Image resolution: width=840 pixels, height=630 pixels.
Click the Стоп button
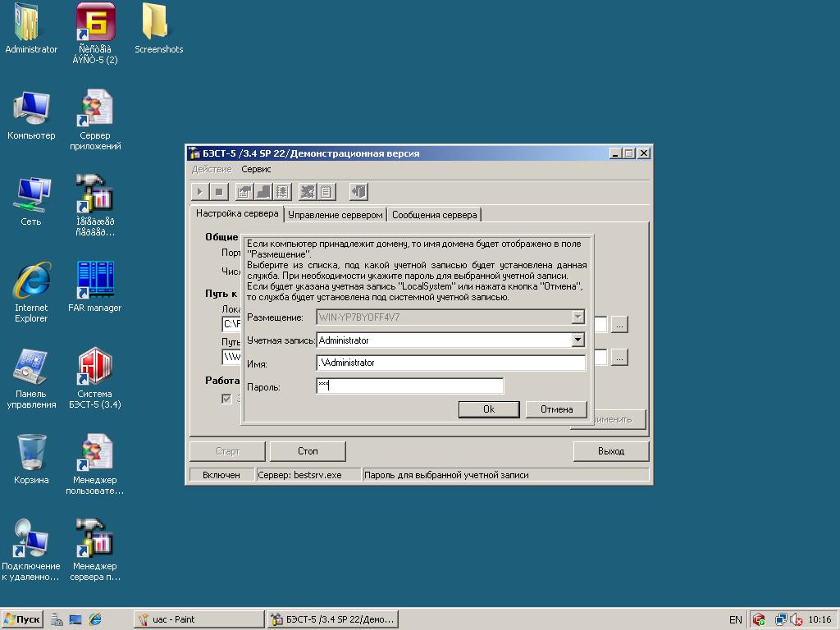(x=308, y=451)
